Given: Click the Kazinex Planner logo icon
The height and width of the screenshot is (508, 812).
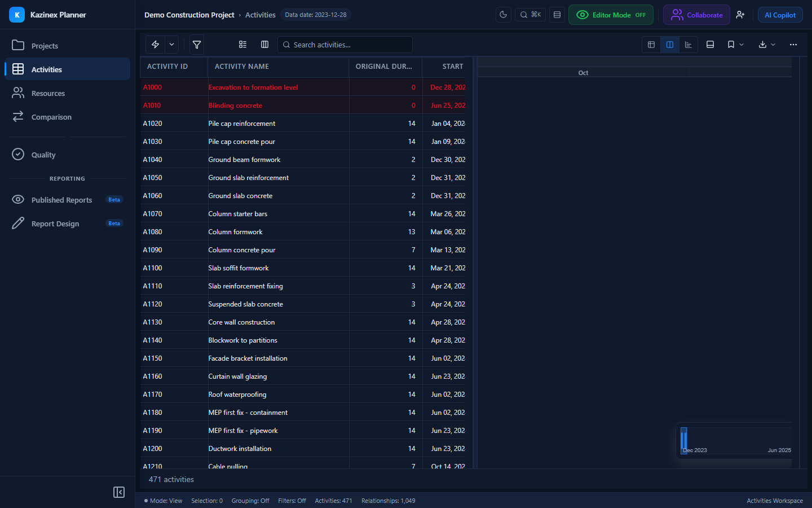Looking at the screenshot, I should 17,15.
